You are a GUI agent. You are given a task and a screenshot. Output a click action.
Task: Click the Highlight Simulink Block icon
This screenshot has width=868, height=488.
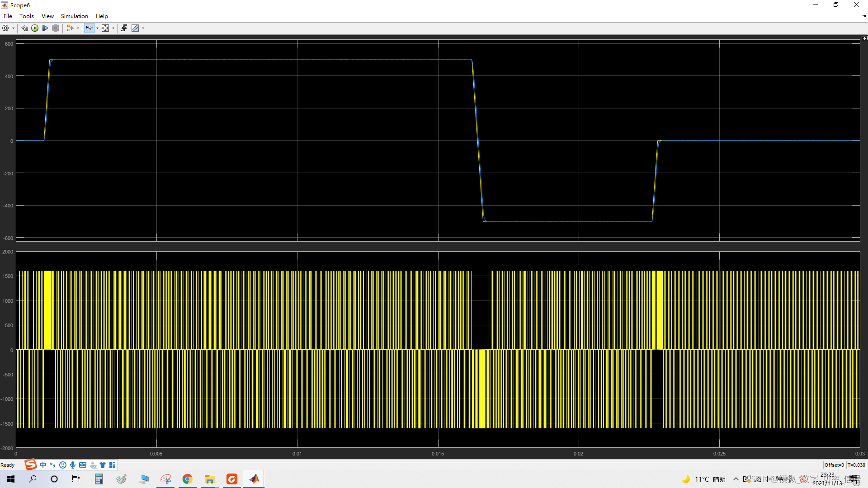click(x=70, y=28)
